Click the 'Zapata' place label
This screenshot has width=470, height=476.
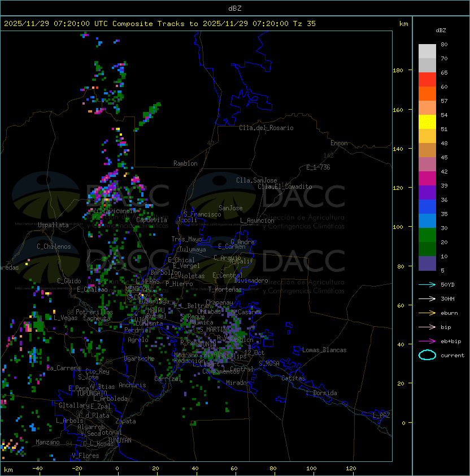(x=125, y=421)
